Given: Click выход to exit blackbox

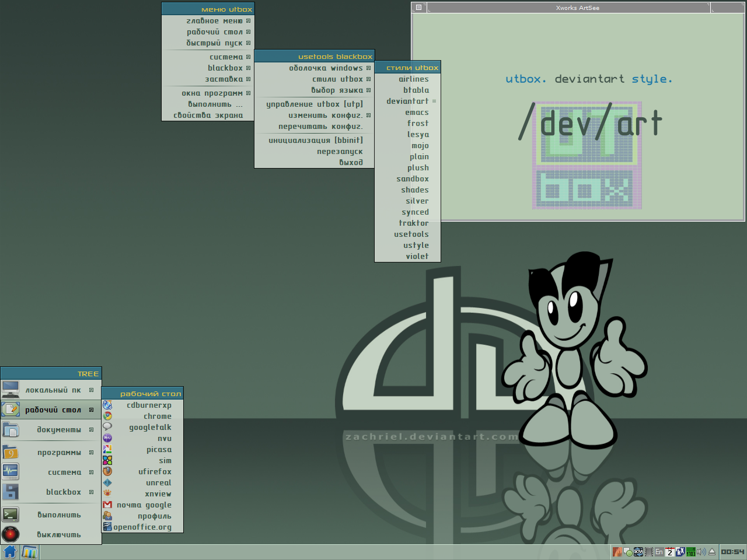Looking at the screenshot, I should point(351,163).
